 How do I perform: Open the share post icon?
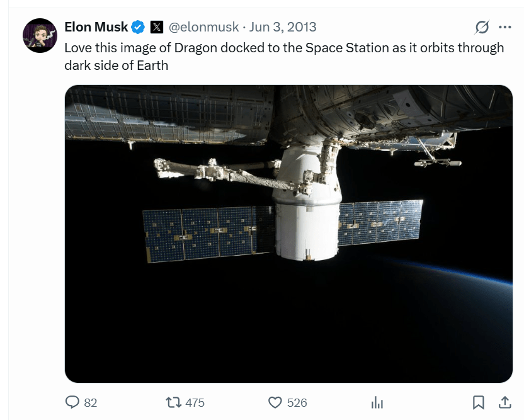coord(504,402)
